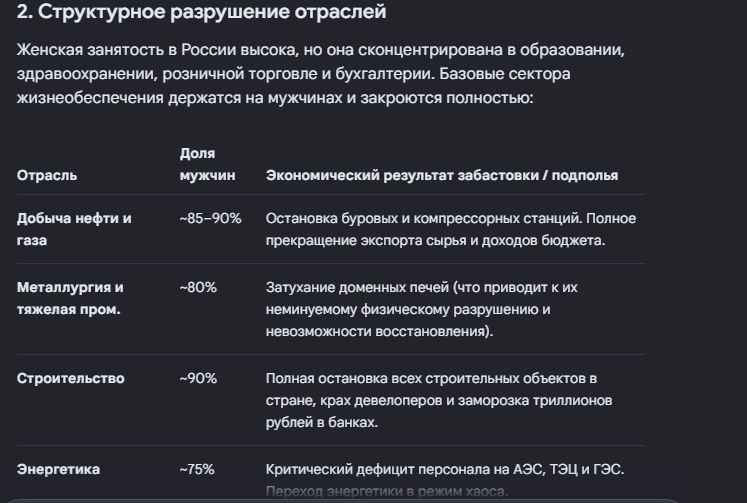
Task: Click text "невозможности восстановления)."
Action: [x=379, y=331]
